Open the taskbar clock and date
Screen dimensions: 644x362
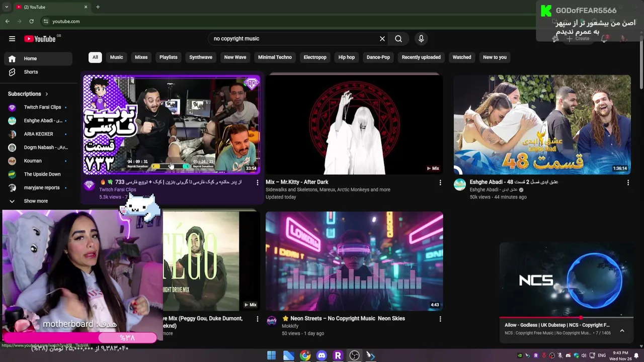[x=620, y=355]
